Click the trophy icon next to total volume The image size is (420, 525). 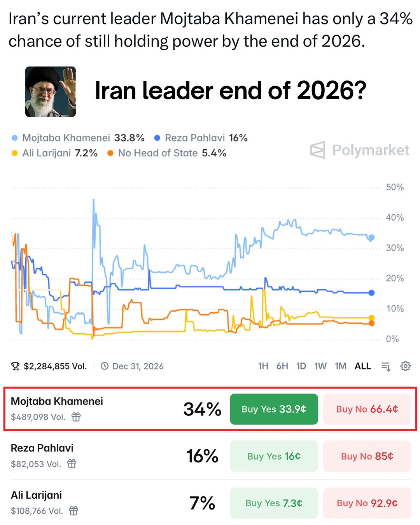coord(16,366)
